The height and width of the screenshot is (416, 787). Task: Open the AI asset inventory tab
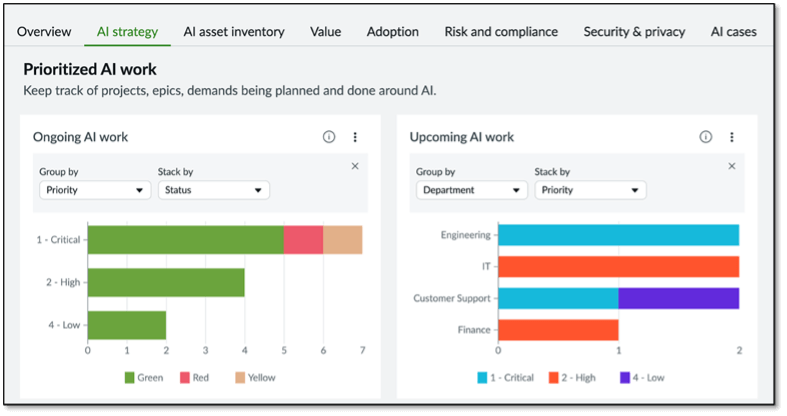coord(234,31)
